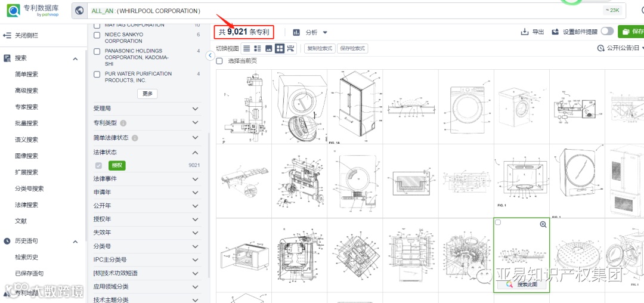Image resolution: width=644 pixels, height=303 pixels.
Task: Click the info icon next to 专利类型
Action: click(x=123, y=123)
